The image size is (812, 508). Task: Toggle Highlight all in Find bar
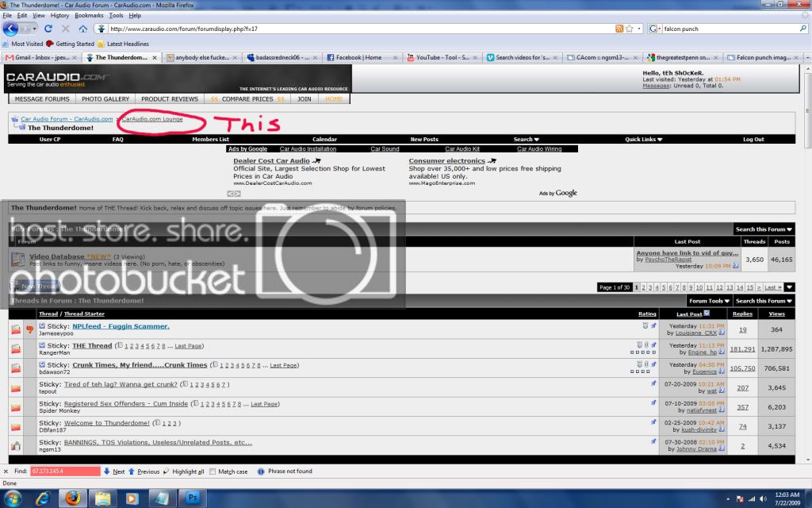(183, 471)
